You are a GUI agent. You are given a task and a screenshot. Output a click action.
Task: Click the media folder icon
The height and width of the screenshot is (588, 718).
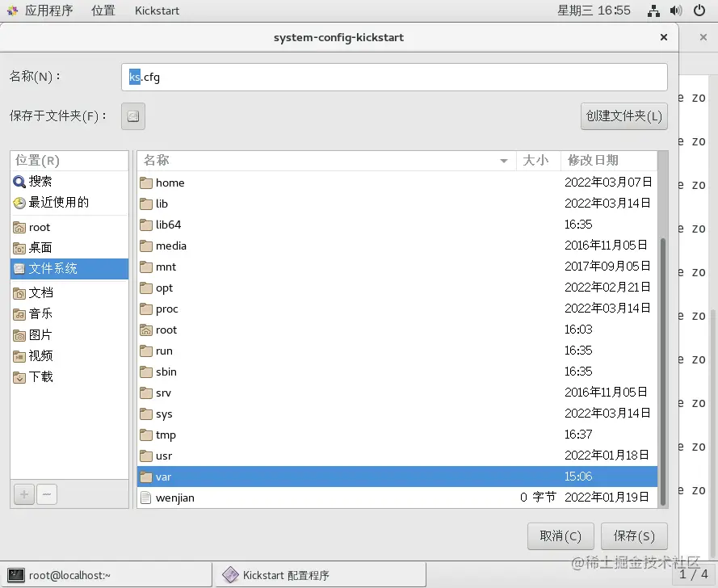pyautogui.click(x=146, y=246)
